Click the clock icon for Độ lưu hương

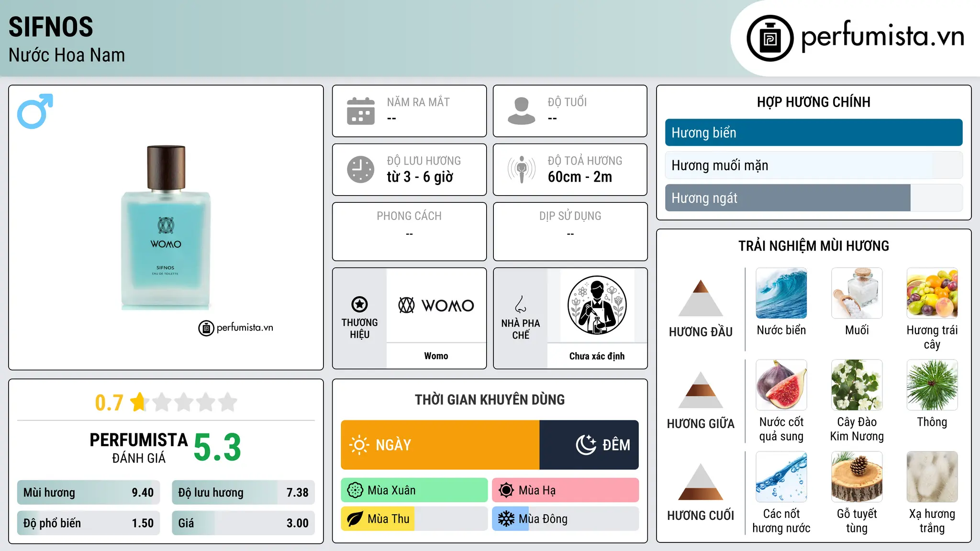(361, 169)
